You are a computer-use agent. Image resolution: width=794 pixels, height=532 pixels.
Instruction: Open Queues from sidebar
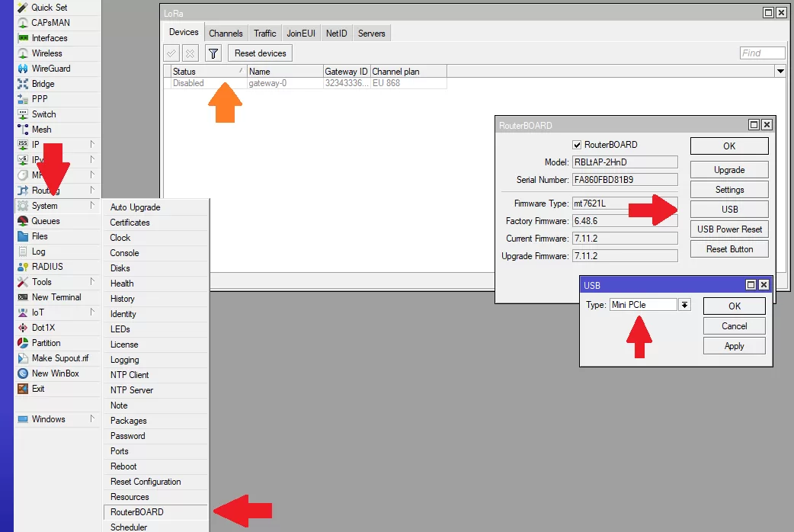(x=57, y=221)
